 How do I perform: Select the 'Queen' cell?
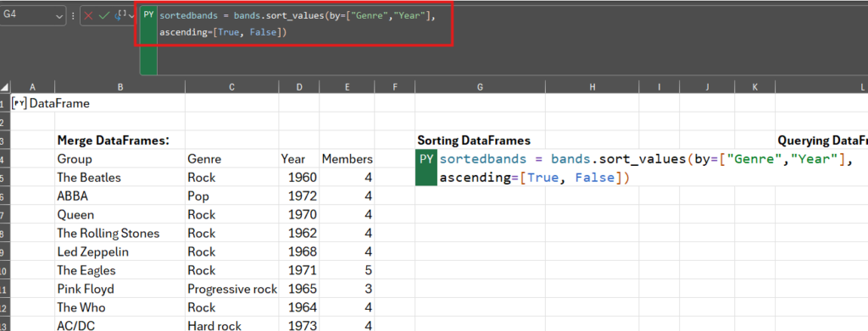tap(120, 215)
